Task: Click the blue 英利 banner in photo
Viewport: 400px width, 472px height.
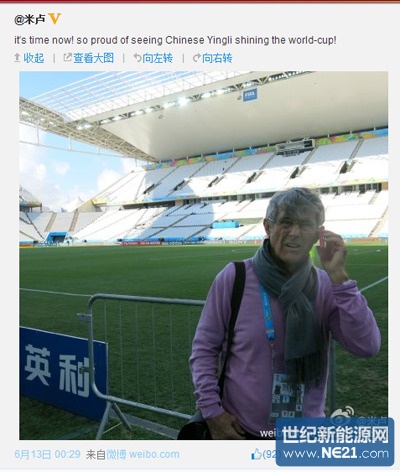Action: 63,372
